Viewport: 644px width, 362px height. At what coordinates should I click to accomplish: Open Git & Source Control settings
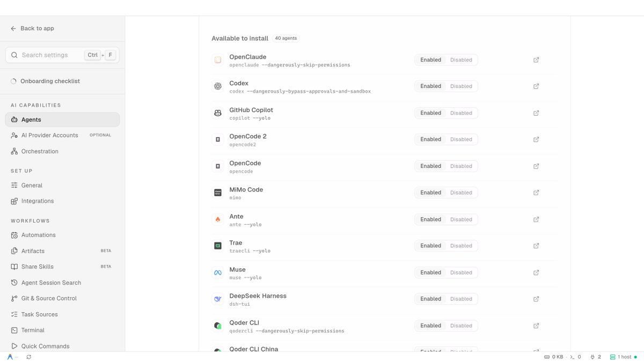(62, 298)
